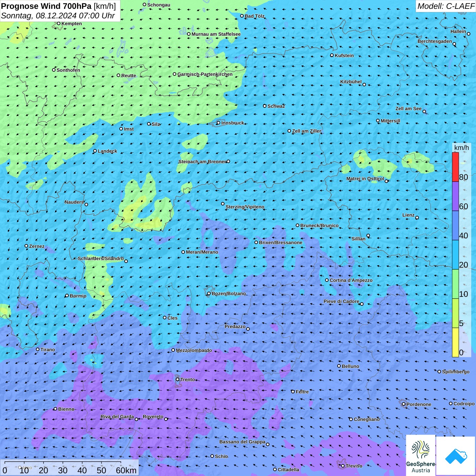Click the Cles label

coord(172,318)
